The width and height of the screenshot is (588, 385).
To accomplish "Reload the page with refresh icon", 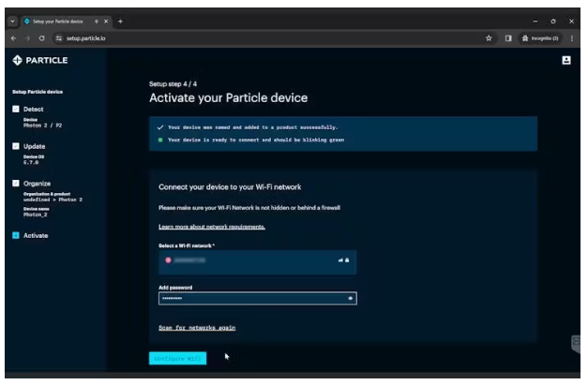I will click(x=41, y=38).
